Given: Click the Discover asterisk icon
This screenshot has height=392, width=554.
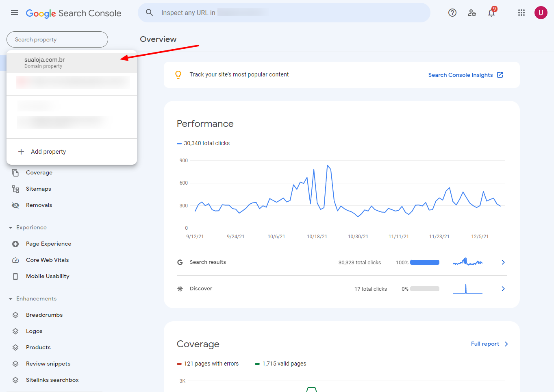Looking at the screenshot, I should pos(180,289).
